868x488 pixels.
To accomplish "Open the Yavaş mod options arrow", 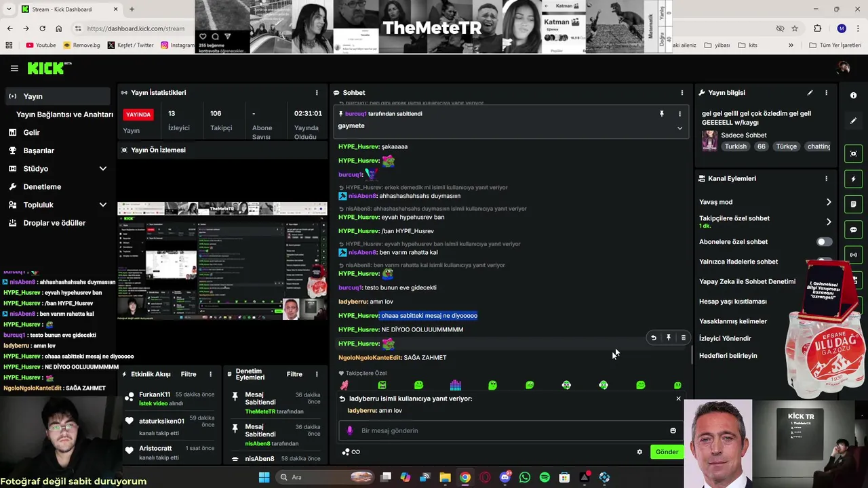I will coord(828,202).
